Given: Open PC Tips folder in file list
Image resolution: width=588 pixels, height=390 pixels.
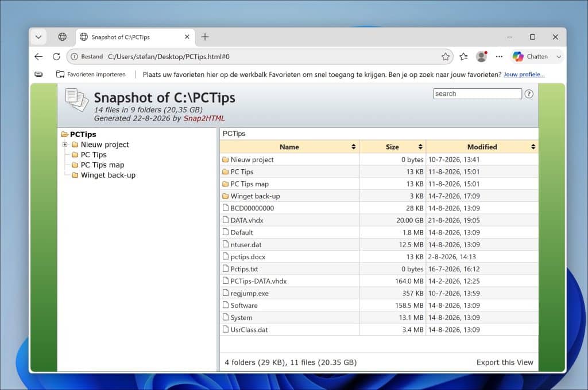Looking at the screenshot, I should [242, 171].
